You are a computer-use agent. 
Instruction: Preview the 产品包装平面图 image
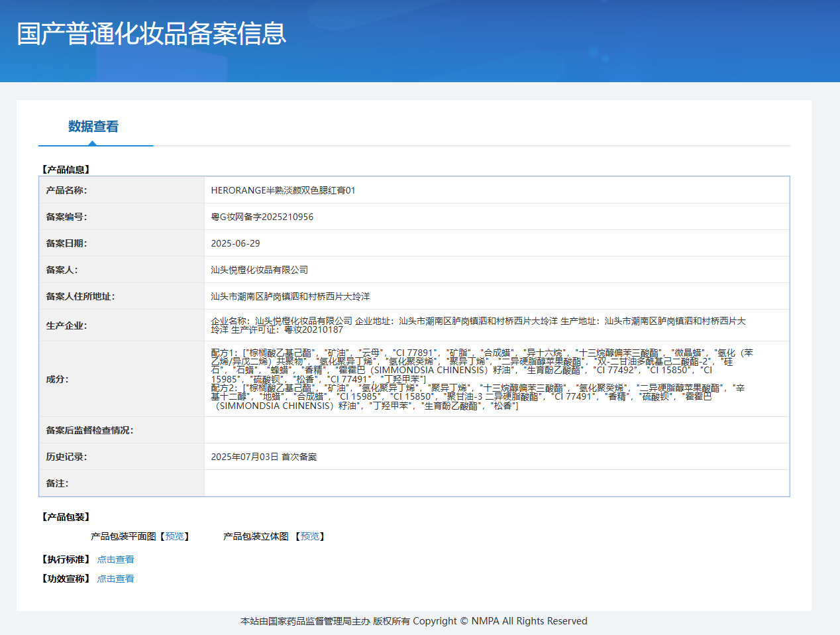point(175,536)
